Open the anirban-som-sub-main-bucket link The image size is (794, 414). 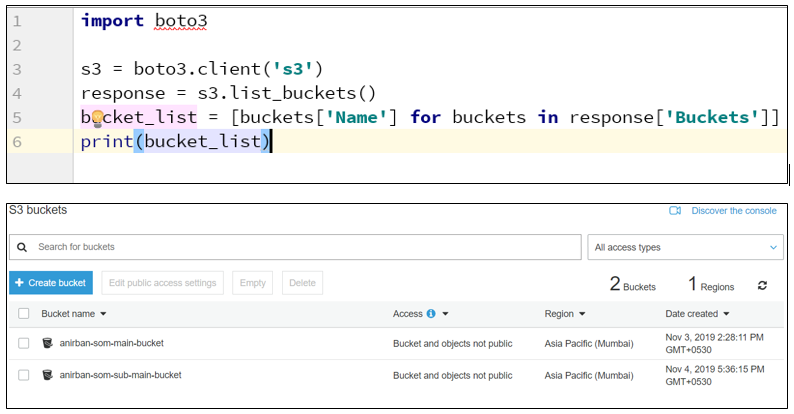[x=121, y=375]
